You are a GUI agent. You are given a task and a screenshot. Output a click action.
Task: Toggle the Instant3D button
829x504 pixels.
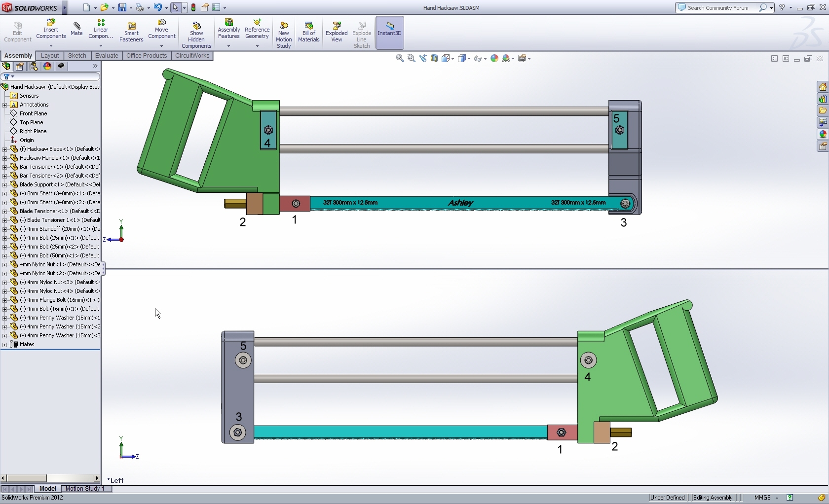[389, 33]
